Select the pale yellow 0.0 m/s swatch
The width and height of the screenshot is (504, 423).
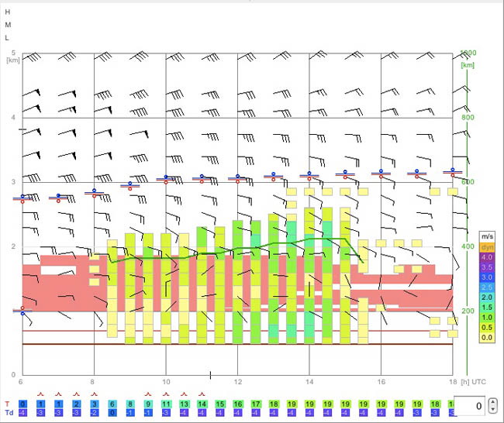tap(487, 337)
